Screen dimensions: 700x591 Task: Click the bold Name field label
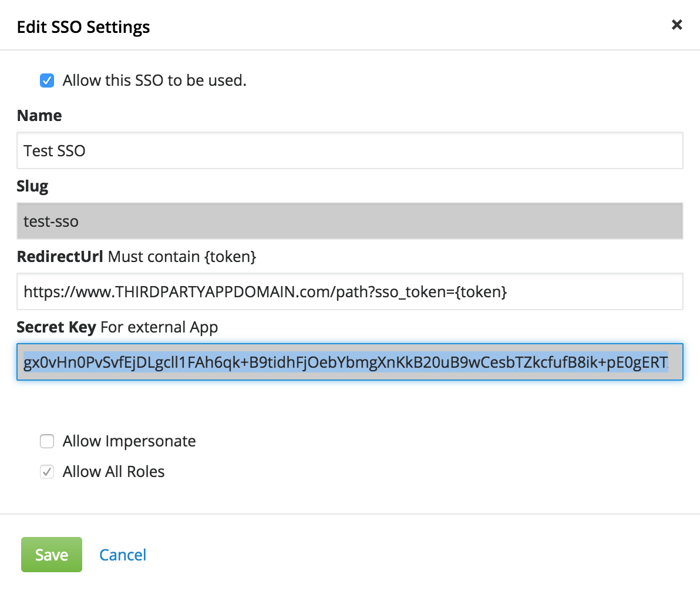pyautogui.click(x=39, y=116)
